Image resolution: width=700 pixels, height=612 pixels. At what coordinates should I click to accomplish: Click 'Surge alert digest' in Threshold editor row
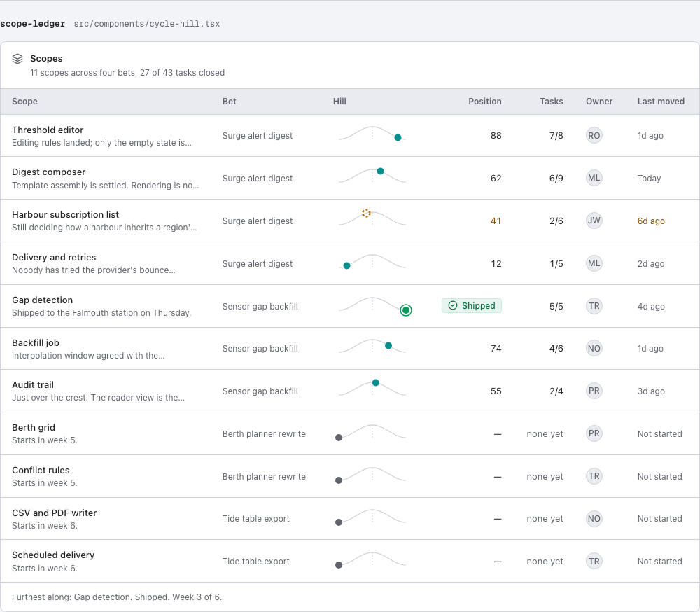pyautogui.click(x=258, y=135)
